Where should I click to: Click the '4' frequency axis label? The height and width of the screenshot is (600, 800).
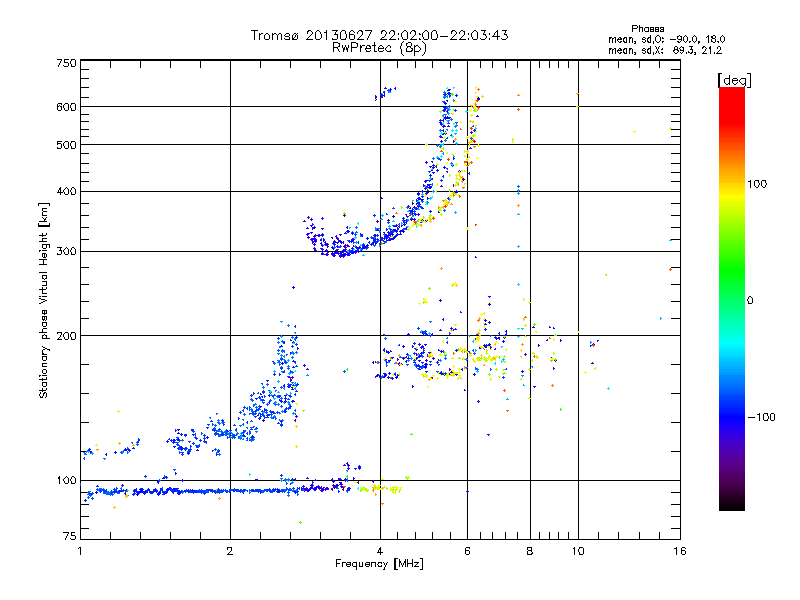click(x=380, y=551)
